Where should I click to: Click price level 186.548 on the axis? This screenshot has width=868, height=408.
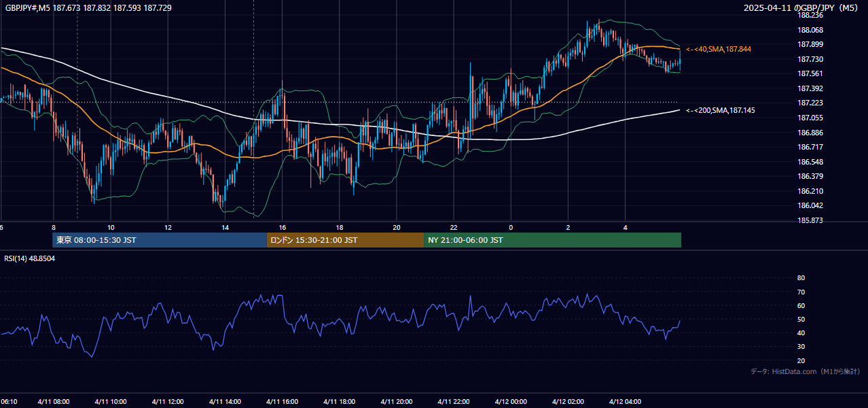point(810,162)
